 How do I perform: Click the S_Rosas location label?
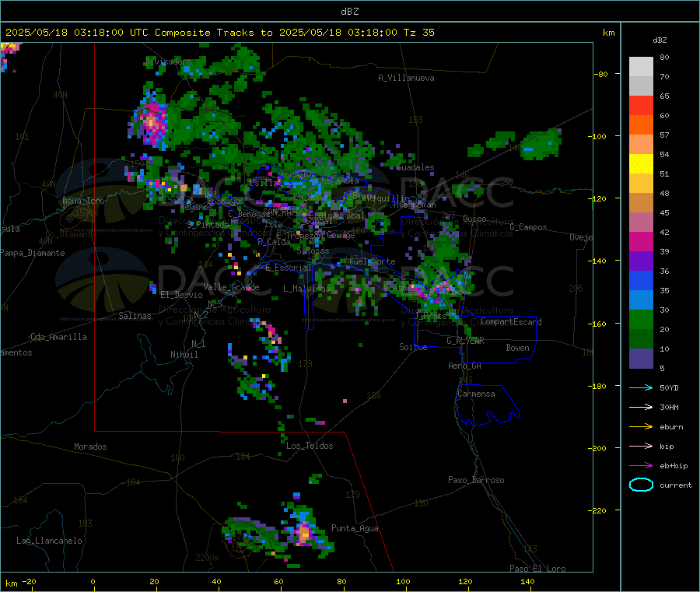(313, 250)
